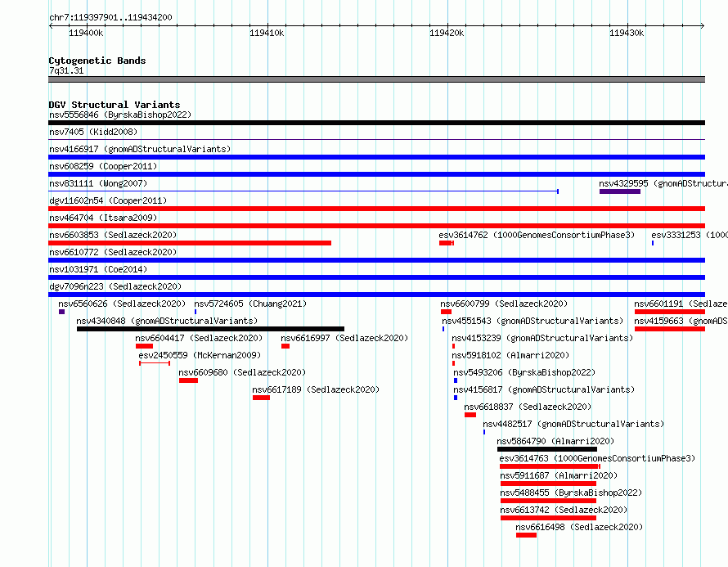The height and width of the screenshot is (567, 728).
Task: Select dgv7096n223 (Sedlazeck2020) label
Action: click(115, 286)
